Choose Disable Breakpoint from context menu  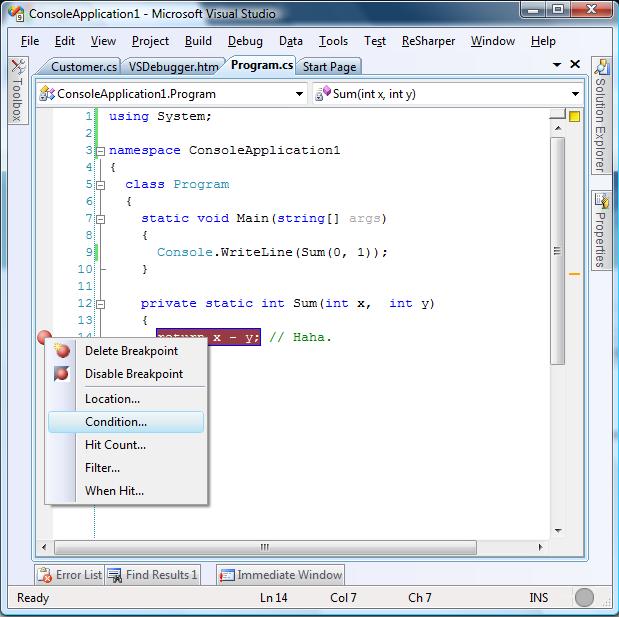coord(126,374)
